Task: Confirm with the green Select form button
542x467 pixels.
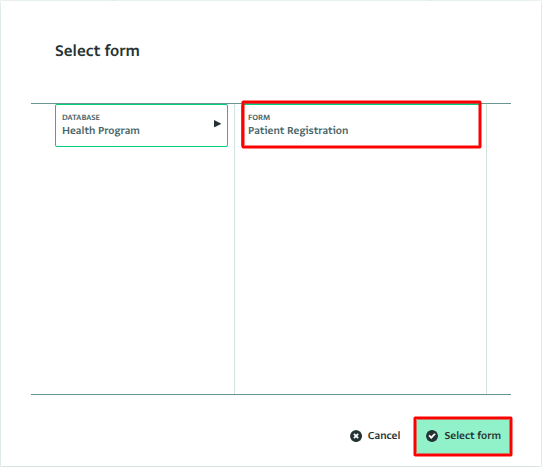Action: [x=463, y=436]
